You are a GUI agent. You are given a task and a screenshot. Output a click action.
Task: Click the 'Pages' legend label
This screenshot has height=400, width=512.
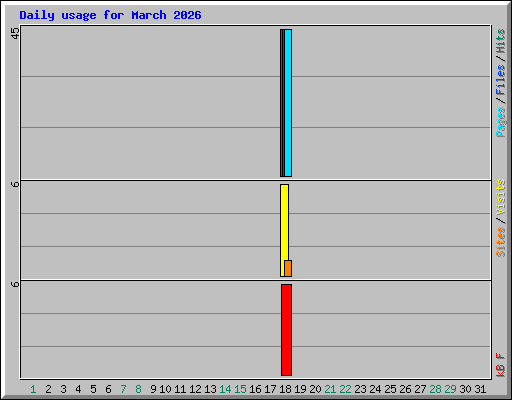(500, 122)
